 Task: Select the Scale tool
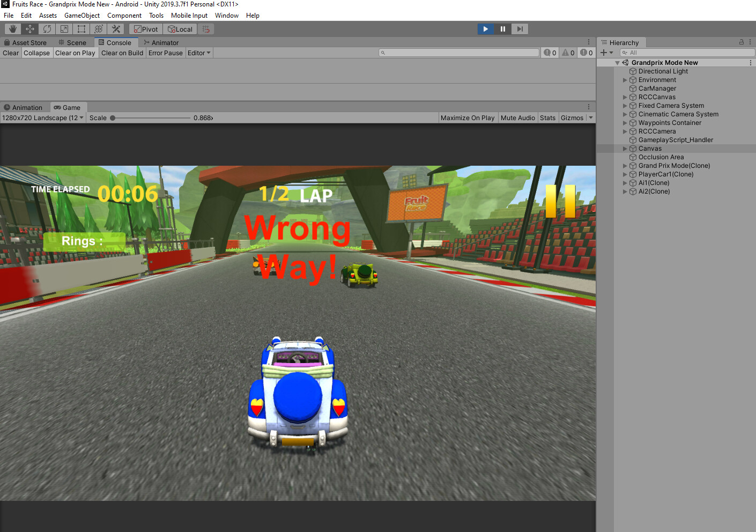coord(64,29)
